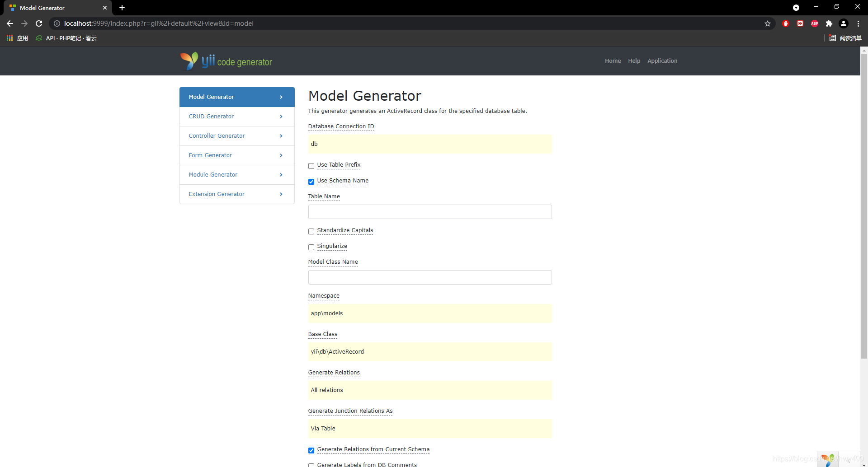Click chevron on Extension Generator item
Screen dimensions: 868x467
tap(281, 194)
